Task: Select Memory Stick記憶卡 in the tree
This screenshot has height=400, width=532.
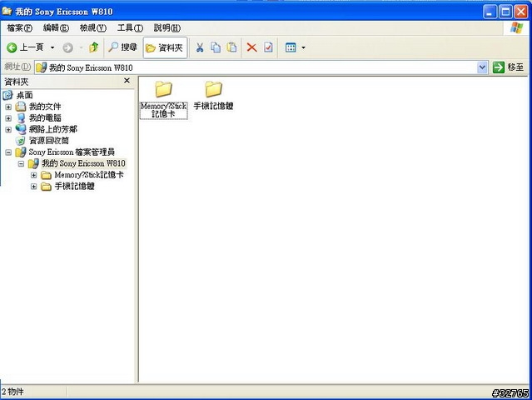Action: (x=89, y=175)
